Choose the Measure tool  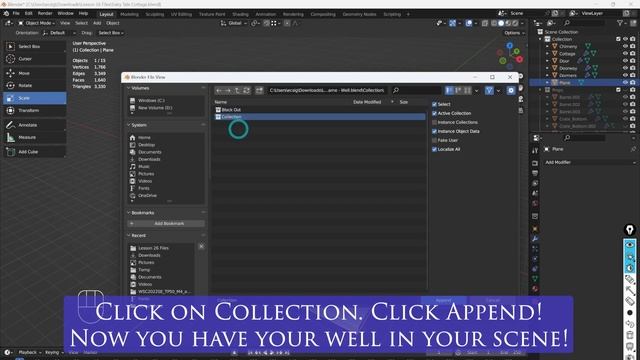point(35,138)
